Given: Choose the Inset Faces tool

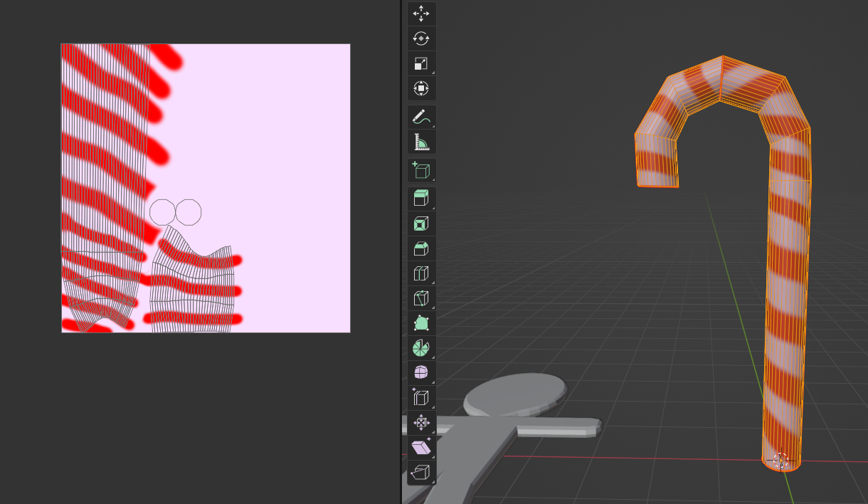Looking at the screenshot, I should pyautogui.click(x=421, y=224).
